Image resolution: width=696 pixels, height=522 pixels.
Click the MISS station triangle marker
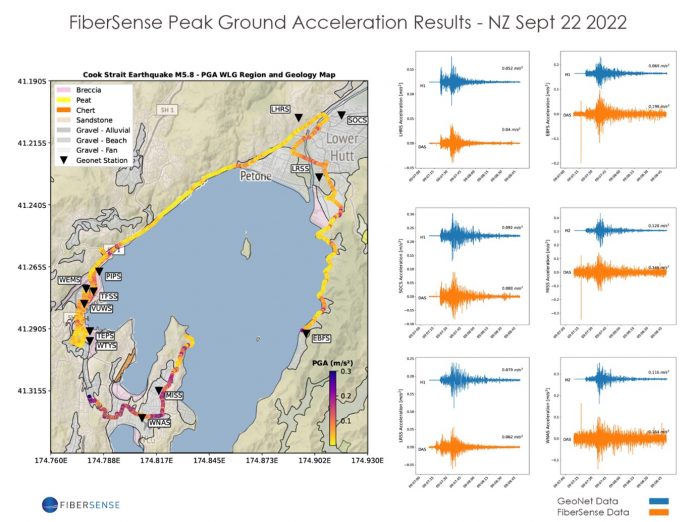click(159, 390)
